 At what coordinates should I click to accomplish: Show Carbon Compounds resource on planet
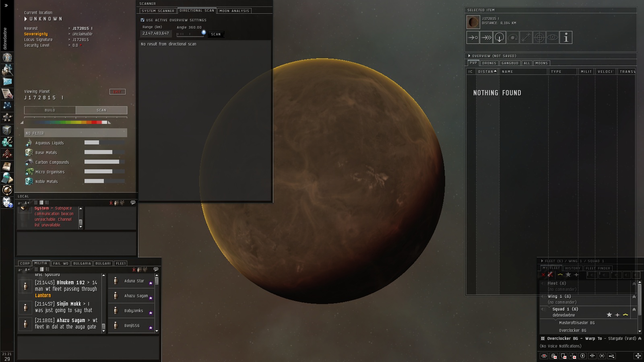coord(76,162)
